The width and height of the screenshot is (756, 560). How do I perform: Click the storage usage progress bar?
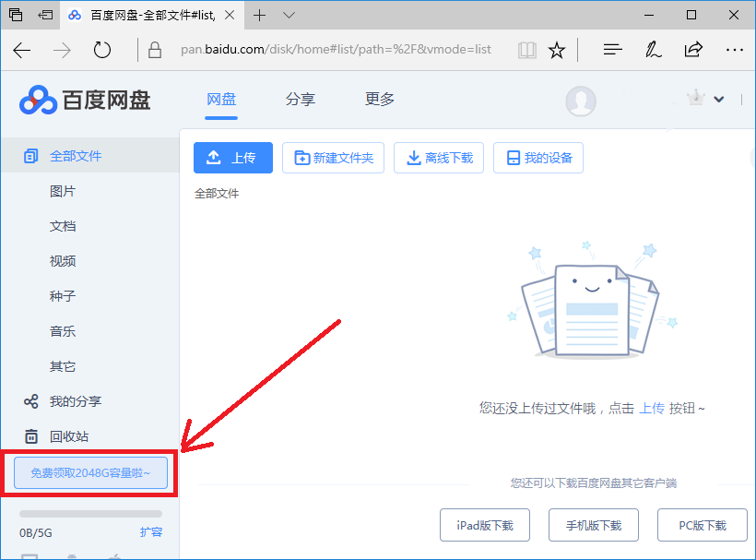click(x=90, y=514)
